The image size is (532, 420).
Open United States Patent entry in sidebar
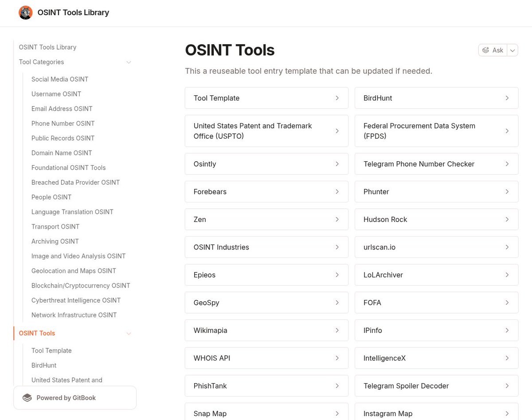pos(67,380)
